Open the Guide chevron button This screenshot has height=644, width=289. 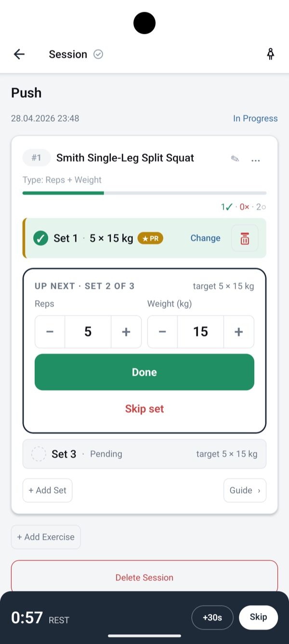pos(245,490)
